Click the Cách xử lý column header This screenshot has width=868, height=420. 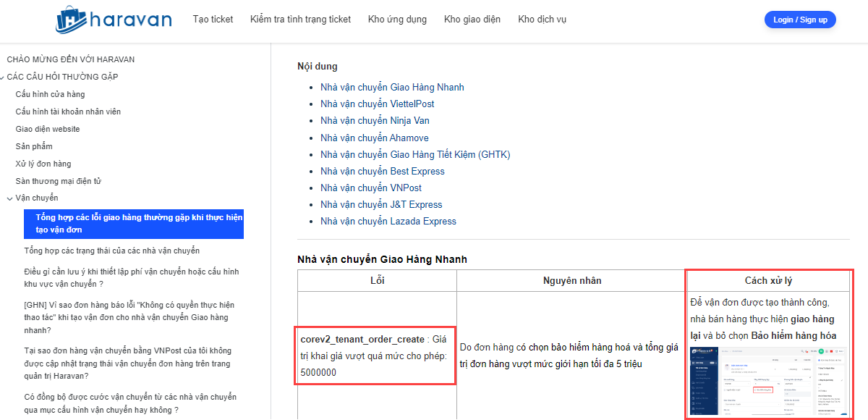coord(769,280)
